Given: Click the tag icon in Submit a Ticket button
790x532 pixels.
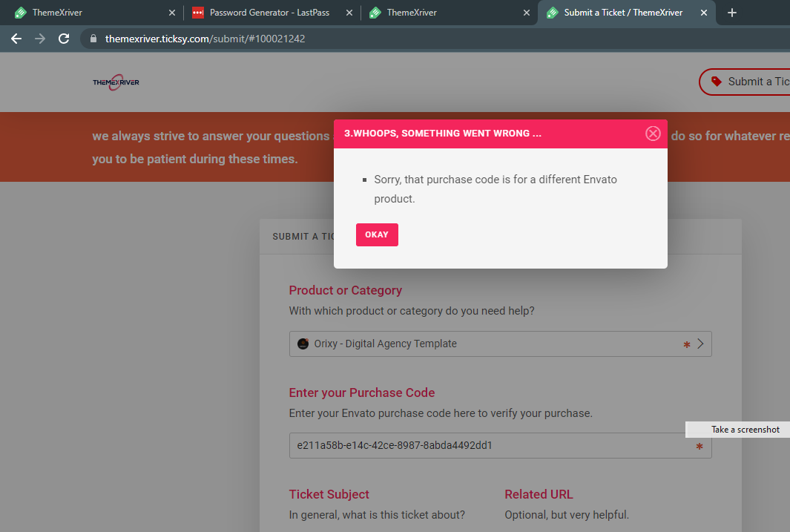Looking at the screenshot, I should pyautogui.click(x=717, y=82).
